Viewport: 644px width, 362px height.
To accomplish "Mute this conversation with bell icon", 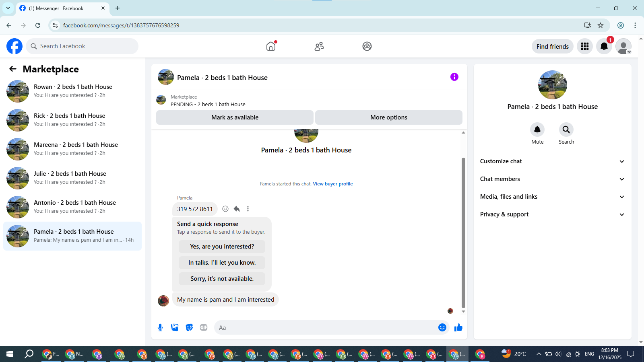I will pyautogui.click(x=537, y=130).
